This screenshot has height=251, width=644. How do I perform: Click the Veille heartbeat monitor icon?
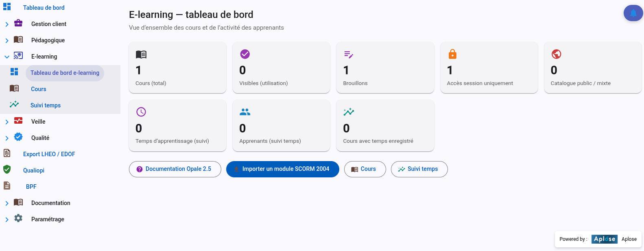[18, 121]
